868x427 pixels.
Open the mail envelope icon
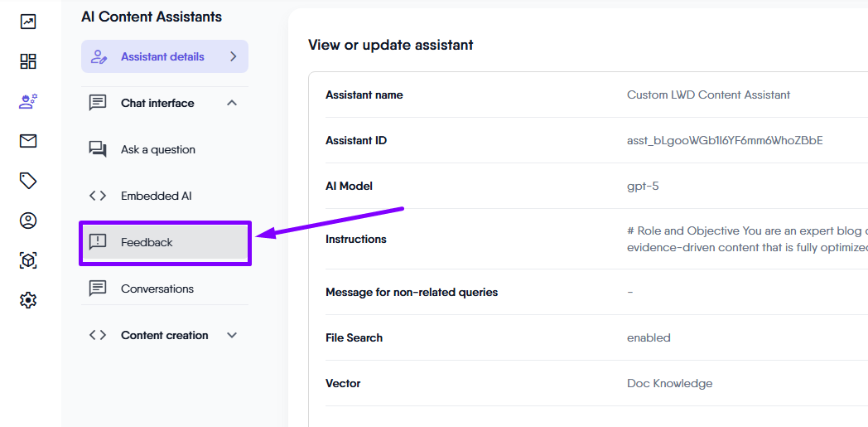point(28,141)
